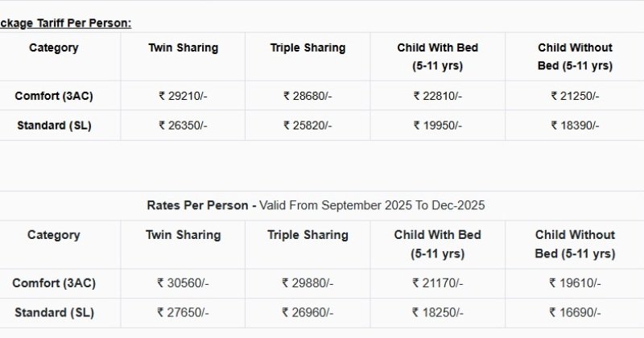The width and height of the screenshot is (644, 338).
Task: Click the Rates Per Person validity heading
Action: [x=316, y=205]
